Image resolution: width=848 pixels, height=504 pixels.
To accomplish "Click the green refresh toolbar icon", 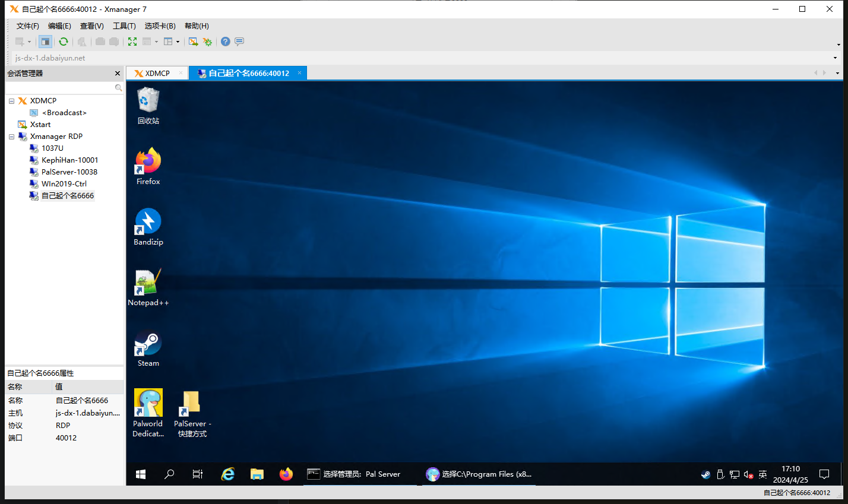I will (x=64, y=42).
